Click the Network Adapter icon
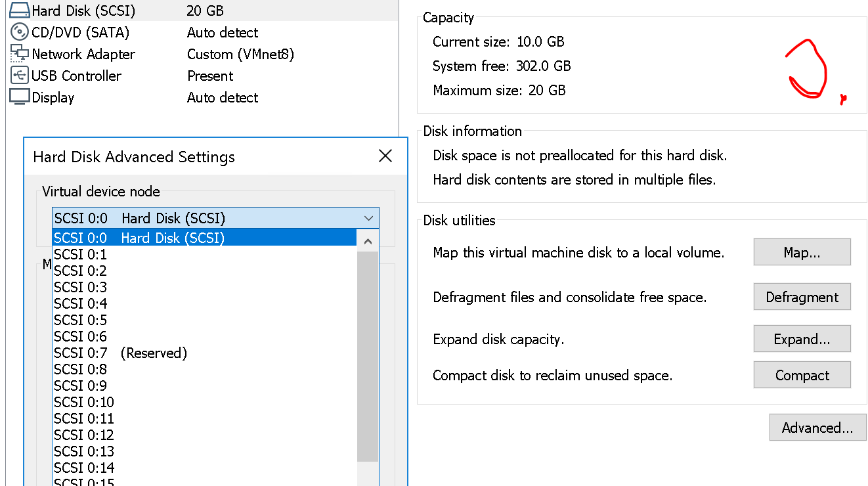This screenshot has width=868, height=486. [x=20, y=54]
